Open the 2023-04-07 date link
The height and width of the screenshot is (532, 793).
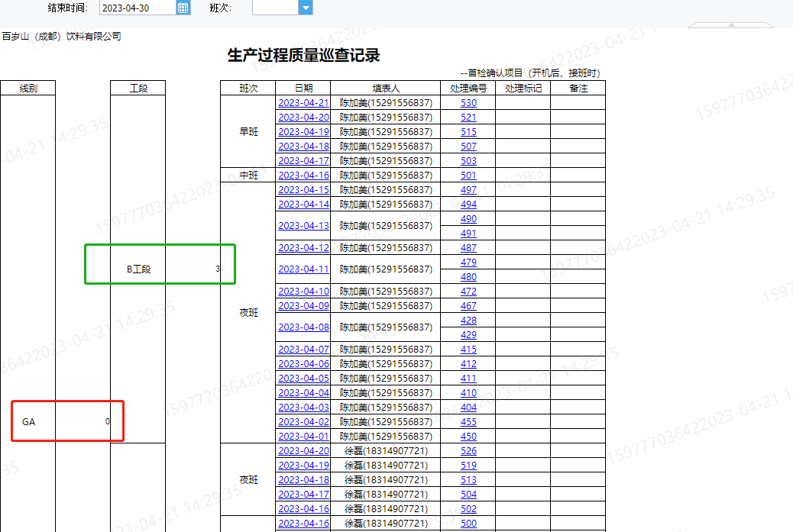(303, 350)
